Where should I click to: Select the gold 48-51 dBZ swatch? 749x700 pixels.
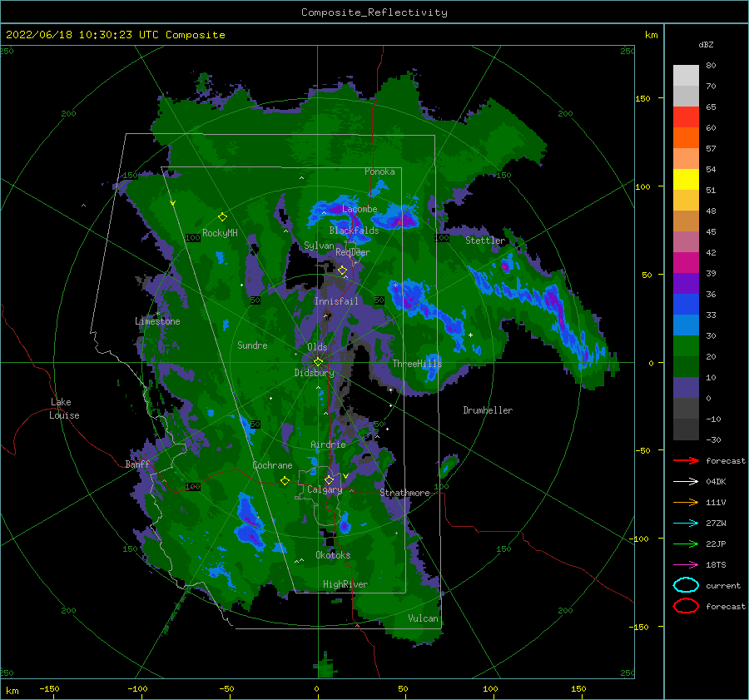coord(686,201)
